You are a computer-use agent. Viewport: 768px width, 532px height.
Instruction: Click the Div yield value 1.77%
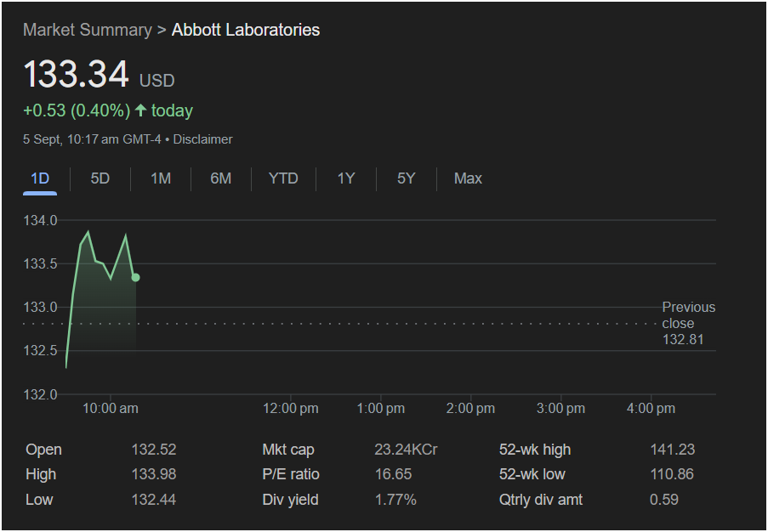click(x=395, y=500)
